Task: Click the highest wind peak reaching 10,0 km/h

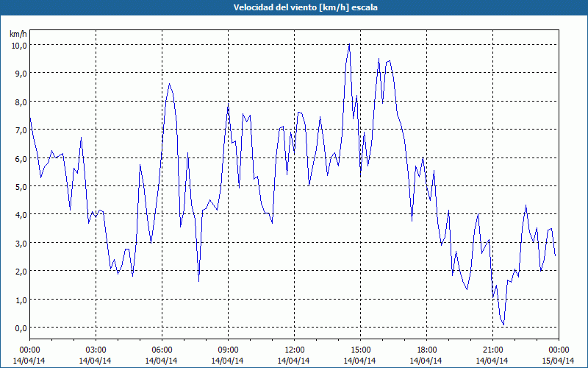Action: click(349, 45)
